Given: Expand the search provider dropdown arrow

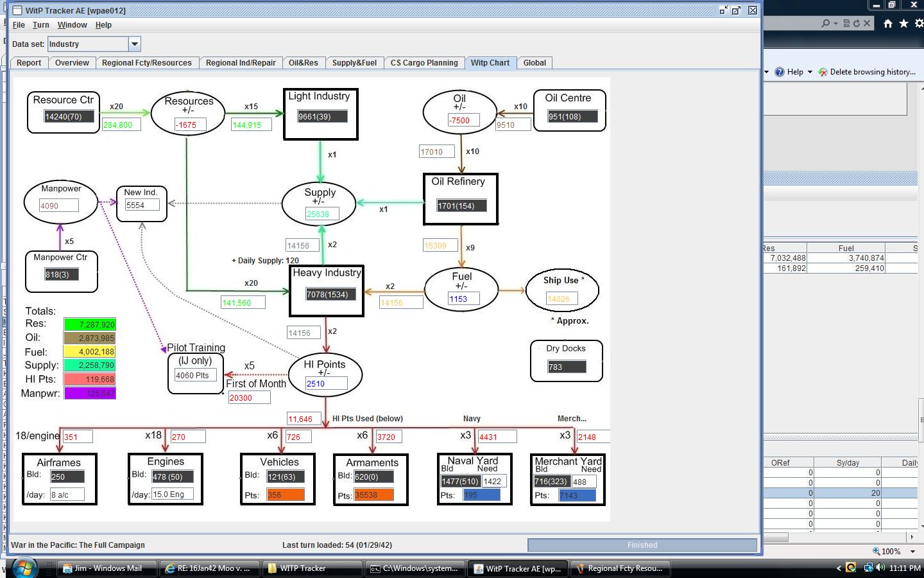Looking at the screenshot, I should [x=835, y=22].
